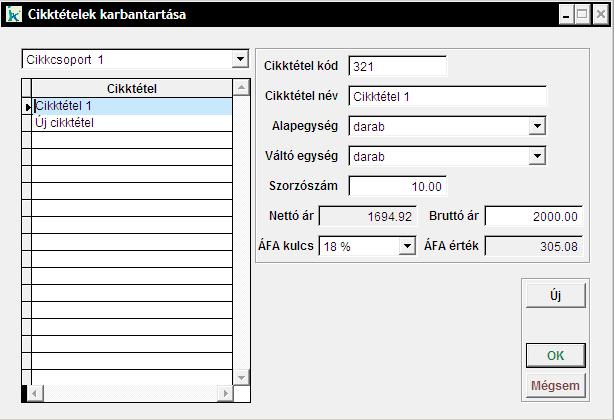Image resolution: width=614 pixels, height=420 pixels.
Task: Select the Új cikktétel row
Action: tap(131, 123)
